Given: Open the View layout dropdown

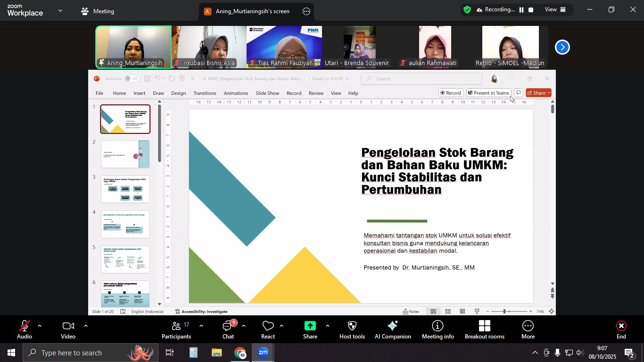Looking at the screenshot, I should pyautogui.click(x=555, y=10).
